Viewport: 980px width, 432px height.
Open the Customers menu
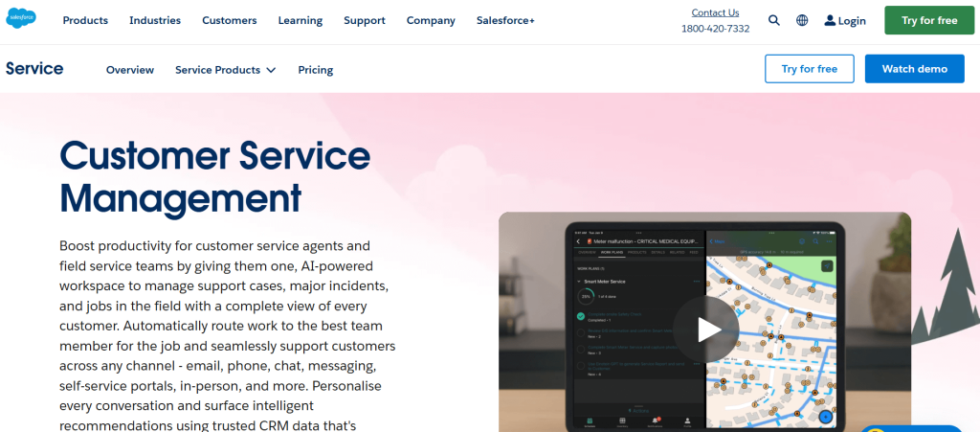[x=230, y=20]
